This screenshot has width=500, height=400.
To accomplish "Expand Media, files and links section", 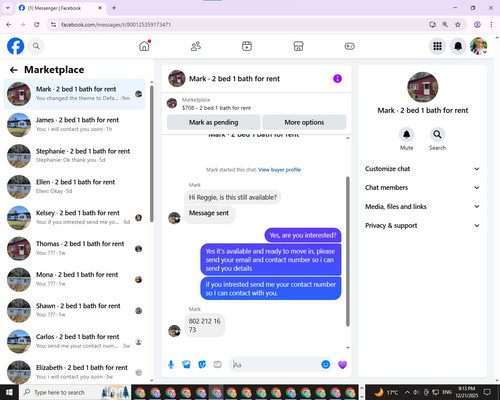I will pos(422,206).
